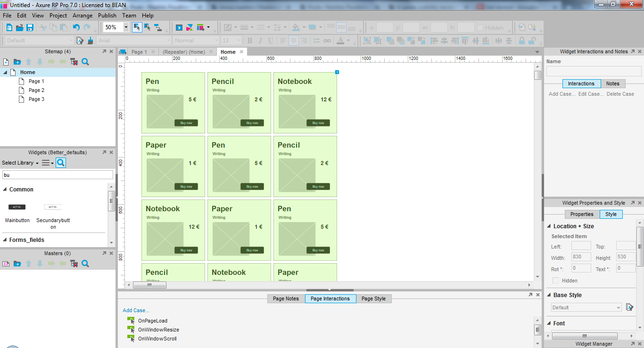
Task: Click the widget Name field in Interactions panel
Action: [594, 71]
